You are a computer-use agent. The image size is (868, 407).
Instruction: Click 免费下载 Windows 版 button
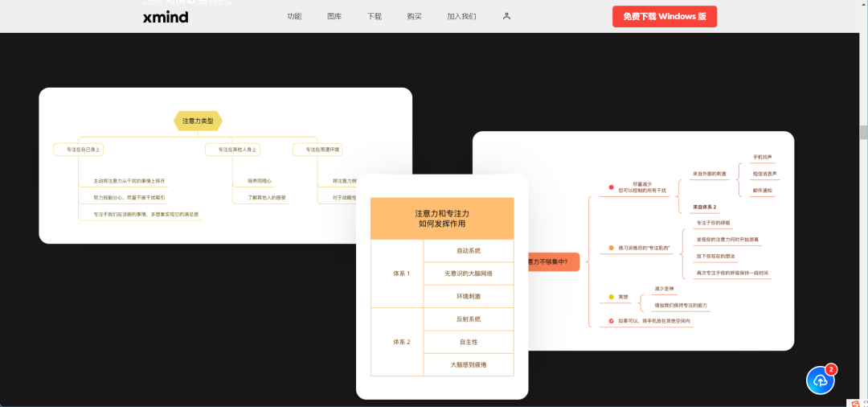(665, 17)
